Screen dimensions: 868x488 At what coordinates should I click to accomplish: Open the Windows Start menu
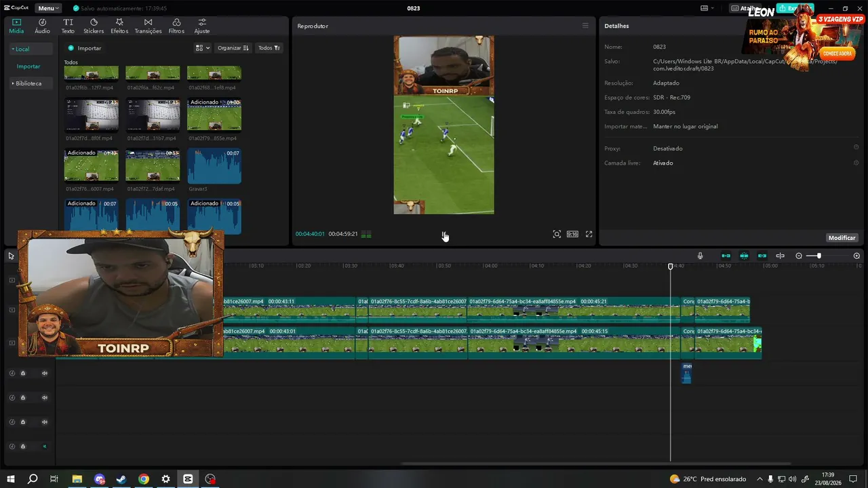click(11, 479)
